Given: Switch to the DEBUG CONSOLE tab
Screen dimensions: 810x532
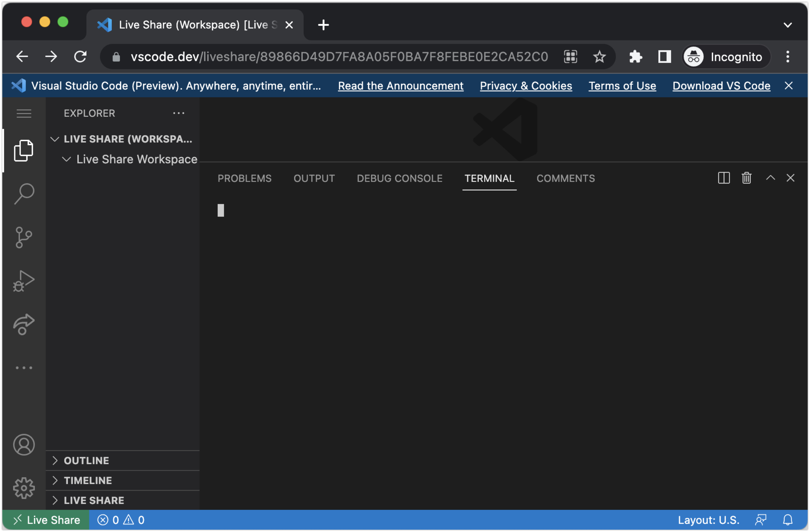Looking at the screenshot, I should pyautogui.click(x=400, y=178).
